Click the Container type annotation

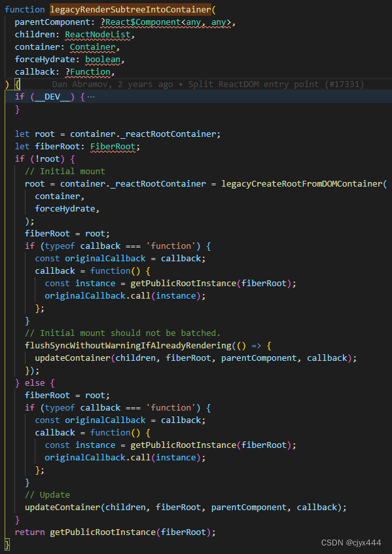coord(92,47)
